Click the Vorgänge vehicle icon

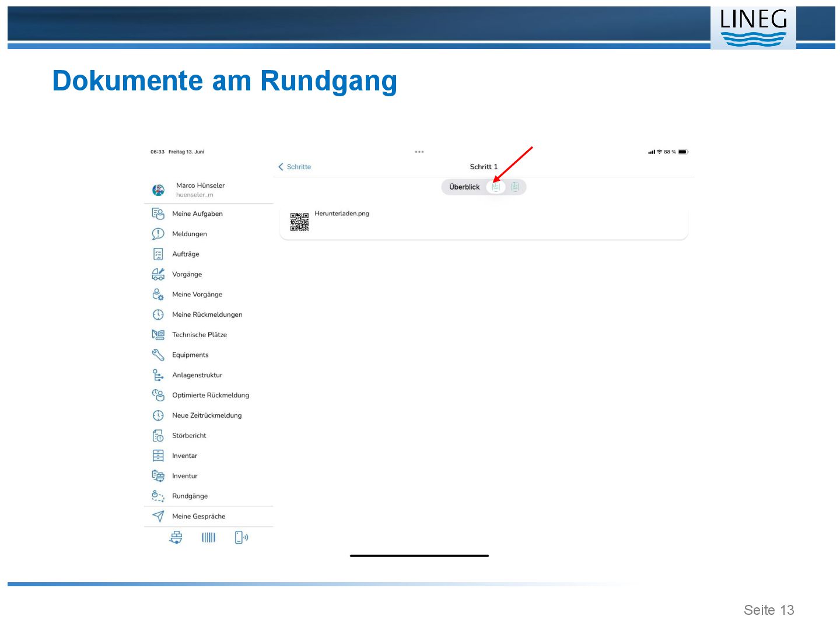click(158, 274)
